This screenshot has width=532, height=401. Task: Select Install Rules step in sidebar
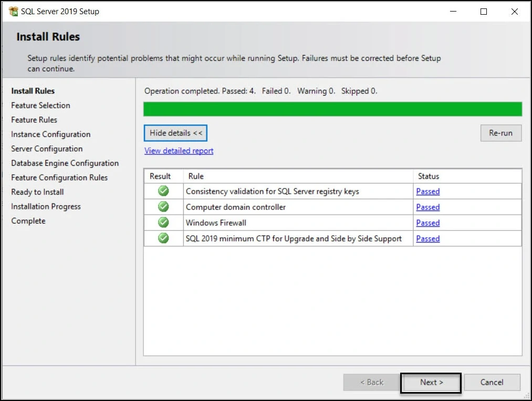coord(33,91)
